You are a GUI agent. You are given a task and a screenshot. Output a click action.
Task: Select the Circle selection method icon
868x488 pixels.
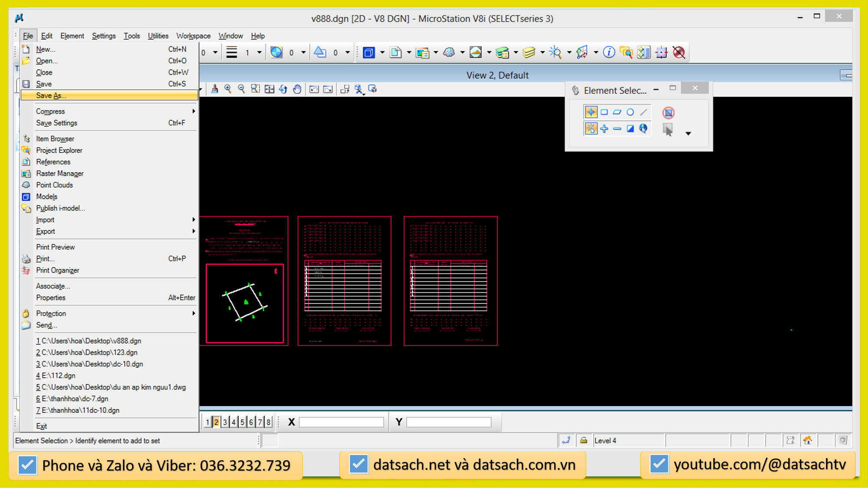(630, 112)
